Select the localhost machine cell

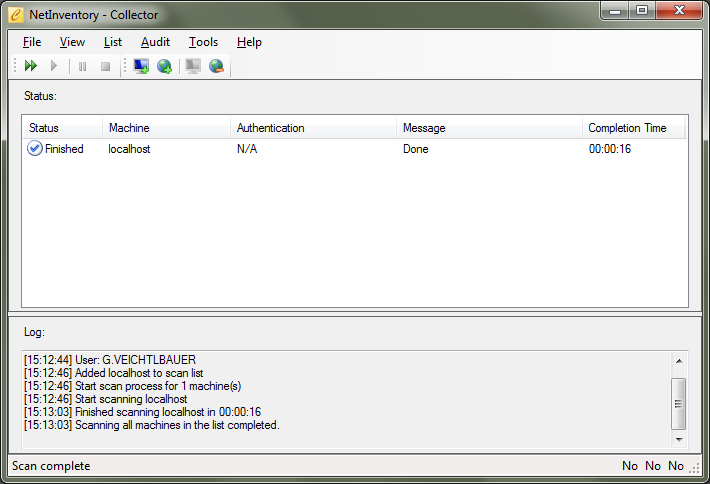(129, 149)
